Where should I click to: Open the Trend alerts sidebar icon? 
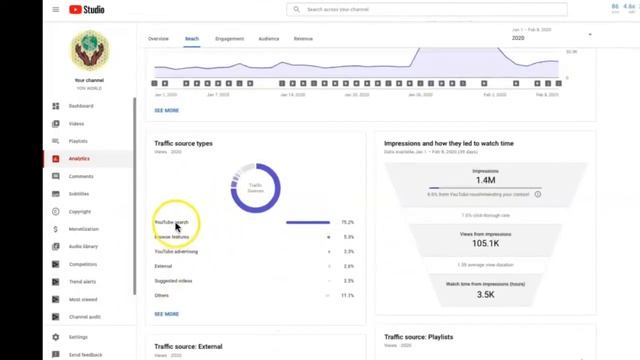[x=56, y=282]
